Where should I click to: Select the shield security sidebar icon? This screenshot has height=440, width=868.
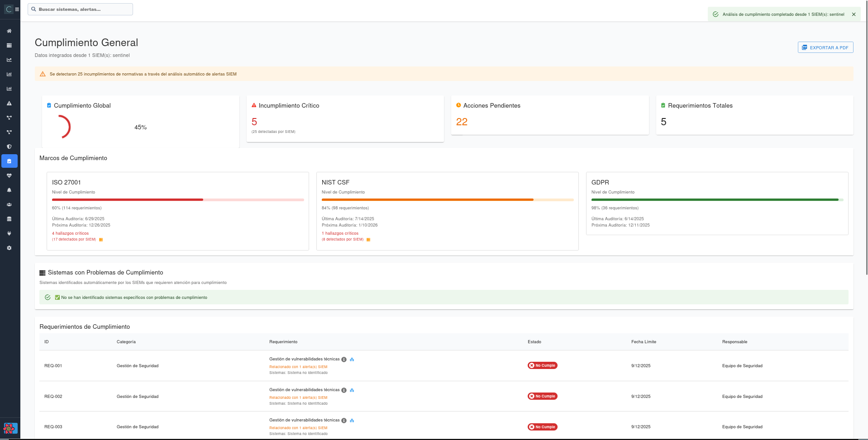(x=9, y=147)
